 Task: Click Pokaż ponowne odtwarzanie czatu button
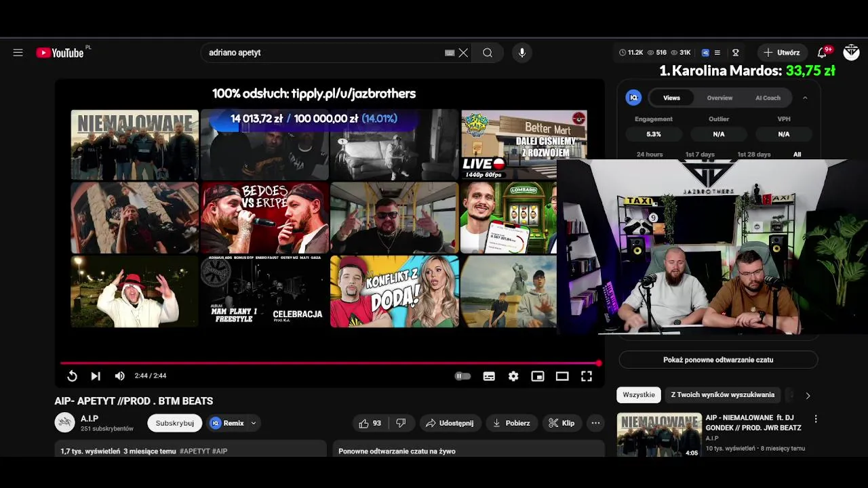click(x=718, y=360)
